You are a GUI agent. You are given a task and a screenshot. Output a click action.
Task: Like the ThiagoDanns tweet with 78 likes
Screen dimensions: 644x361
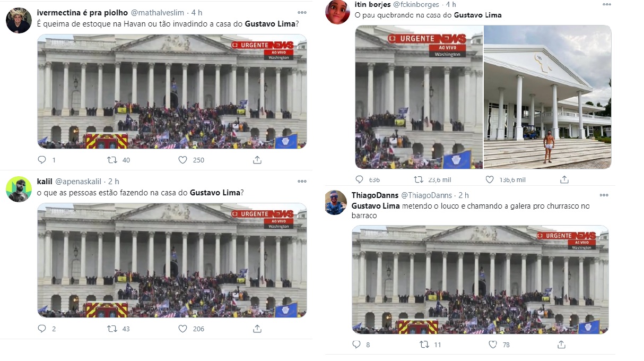493,345
